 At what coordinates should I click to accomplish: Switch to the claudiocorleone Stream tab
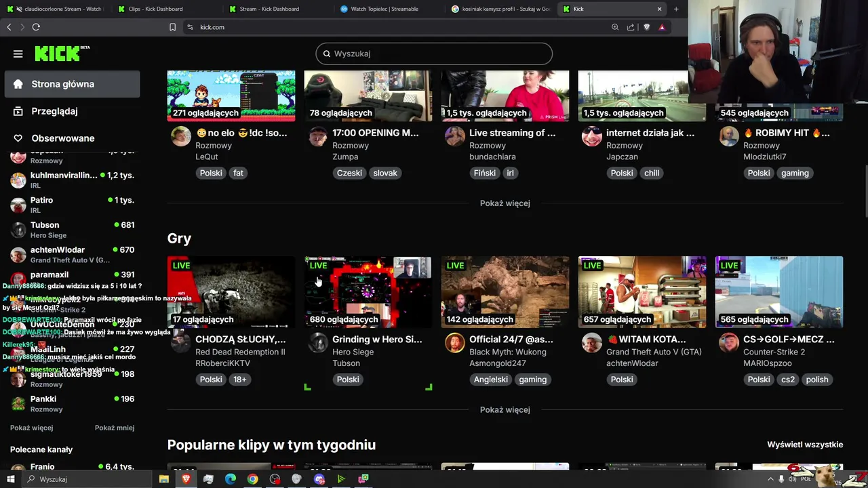click(x=54, y=9)
